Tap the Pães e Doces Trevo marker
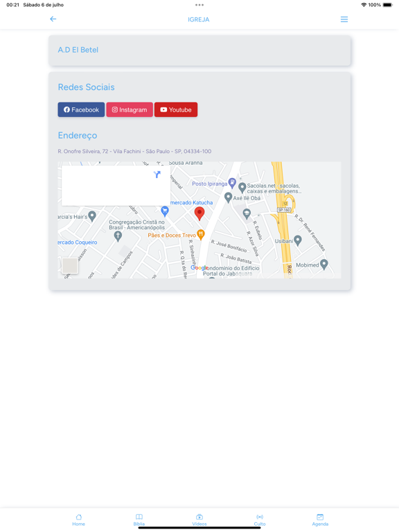Screen dimensions: 399x532 [201, 234]
